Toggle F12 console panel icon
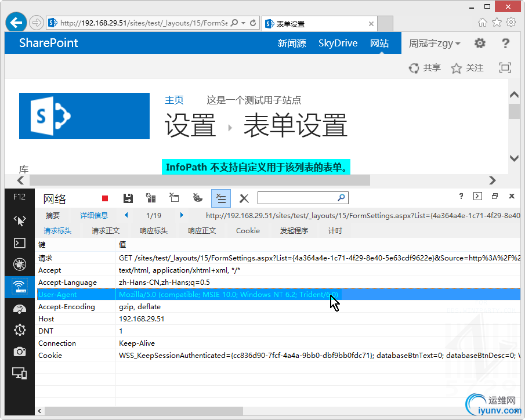 (x=477, y=196)
